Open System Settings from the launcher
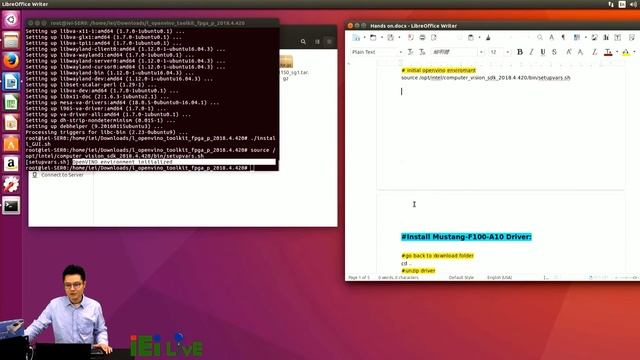 [11, 185]
